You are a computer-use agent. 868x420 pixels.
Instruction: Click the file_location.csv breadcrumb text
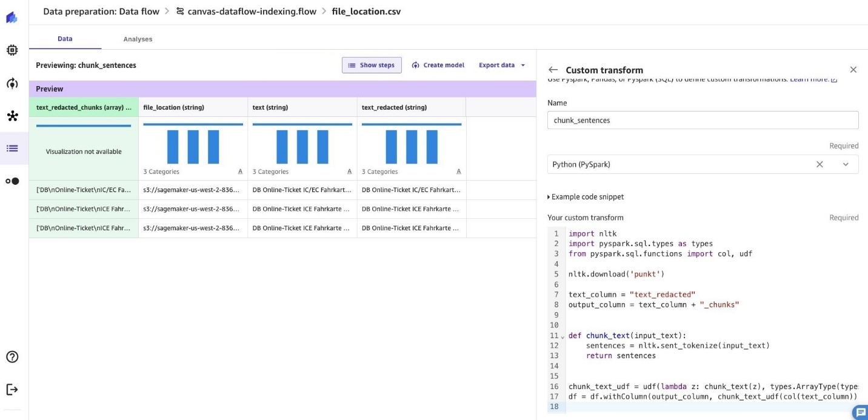point(366,12)
